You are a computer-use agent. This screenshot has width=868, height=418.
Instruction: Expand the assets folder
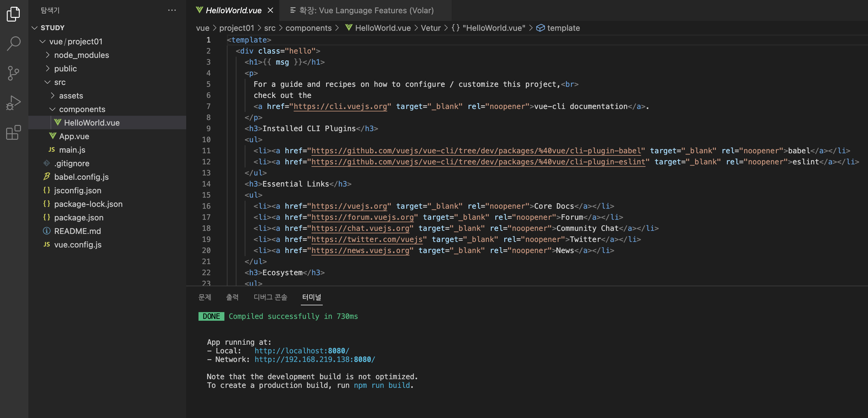(71, 96)
